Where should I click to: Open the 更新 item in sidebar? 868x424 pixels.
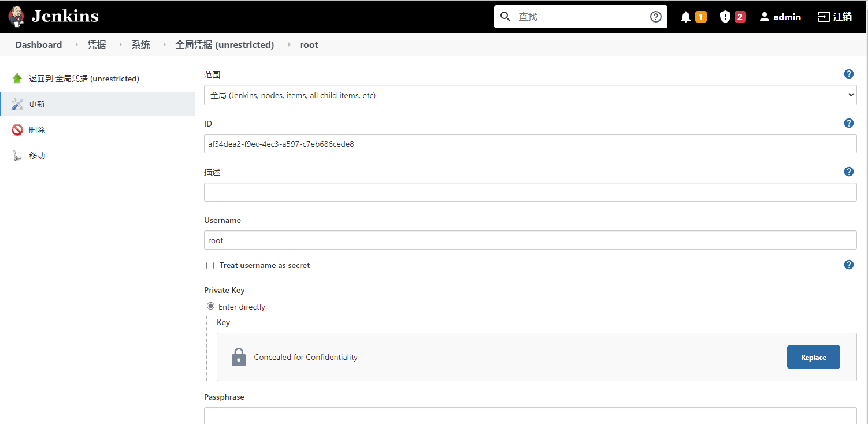37,104
